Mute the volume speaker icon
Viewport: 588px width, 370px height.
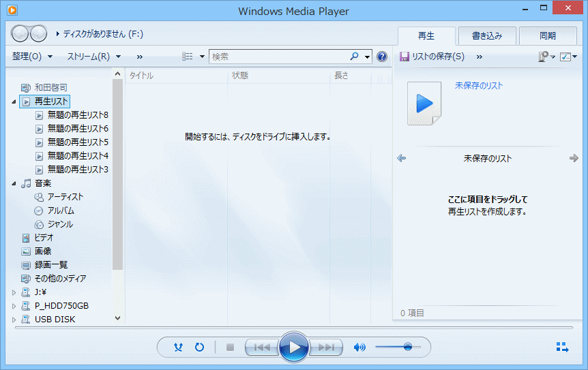click(x=359, y=348)
